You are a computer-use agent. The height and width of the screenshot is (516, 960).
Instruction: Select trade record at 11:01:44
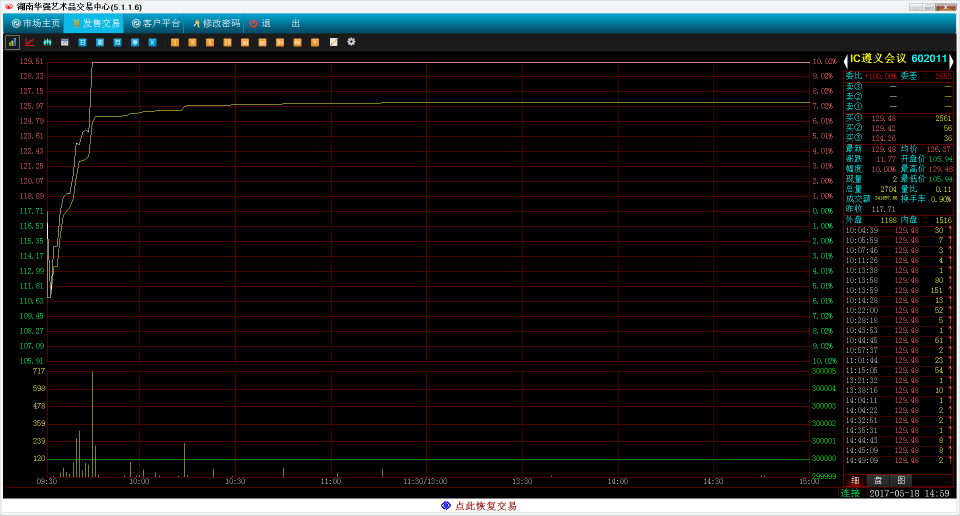[899, 361]
